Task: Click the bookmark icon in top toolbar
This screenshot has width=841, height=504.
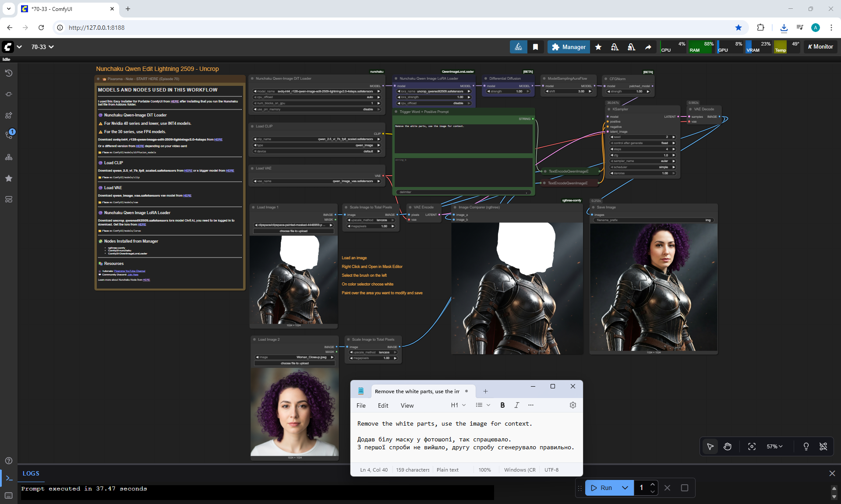Action: pyautogui.click(x=535, y=47)
